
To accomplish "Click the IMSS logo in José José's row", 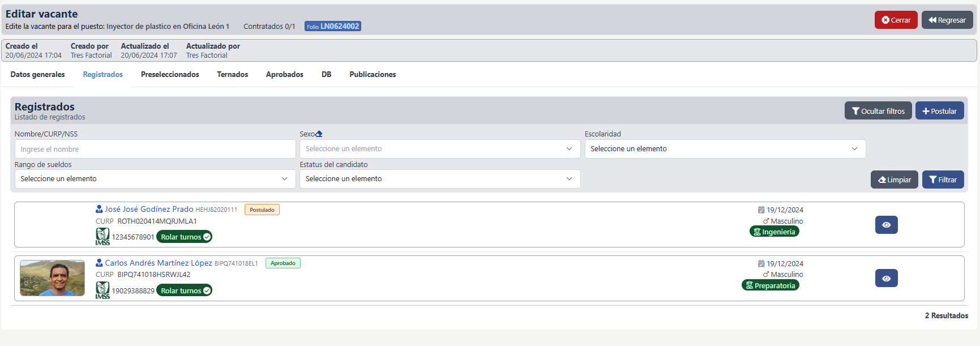I will click(102, 236).
